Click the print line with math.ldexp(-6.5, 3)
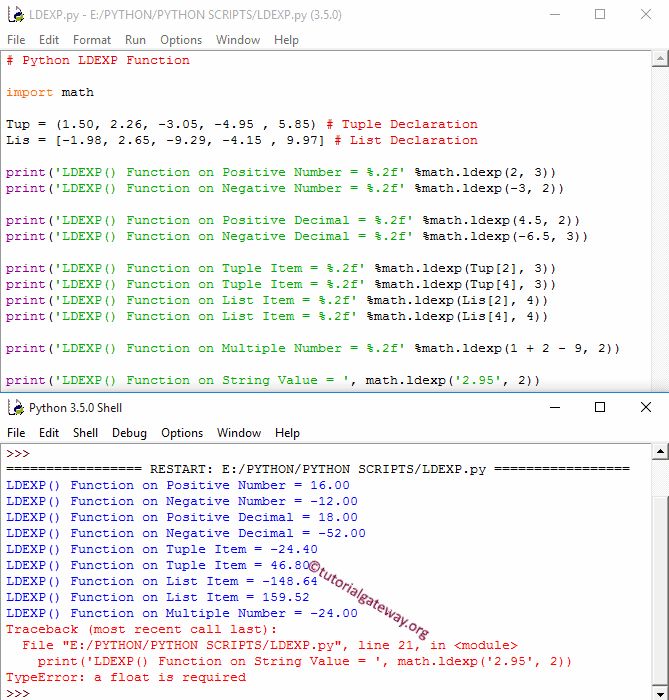Screen dimensions: 669x700 [297, 236]
